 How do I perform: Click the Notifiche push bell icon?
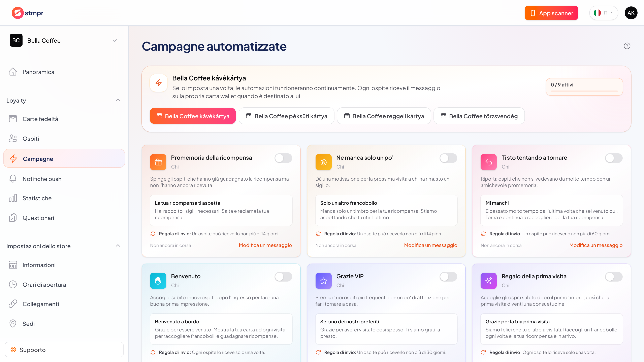pyautogui.click(x=13, y=179)
